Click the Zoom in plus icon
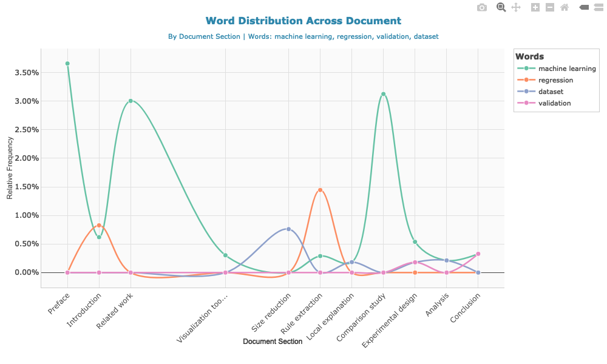This screenshot has width=607, height=364. point(535,7)
